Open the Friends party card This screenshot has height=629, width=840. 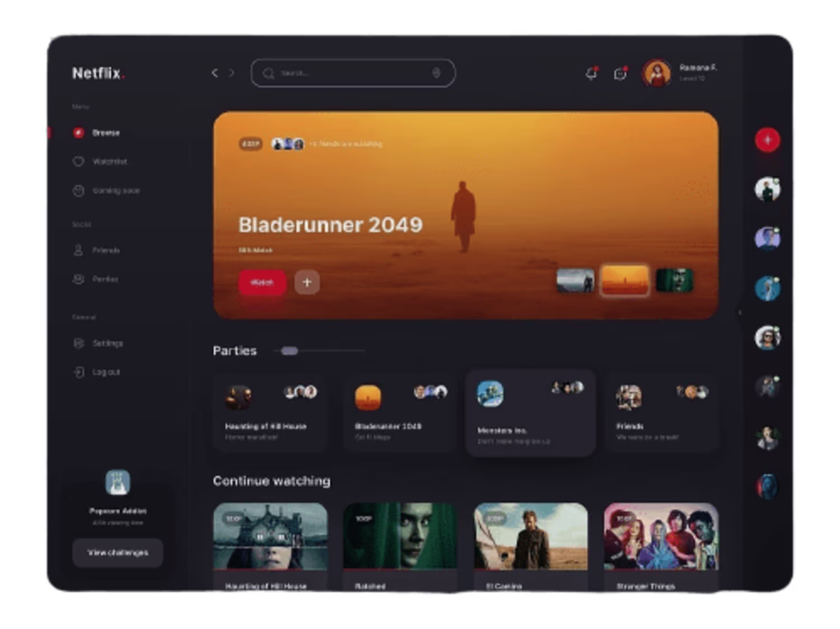(661, 412)
